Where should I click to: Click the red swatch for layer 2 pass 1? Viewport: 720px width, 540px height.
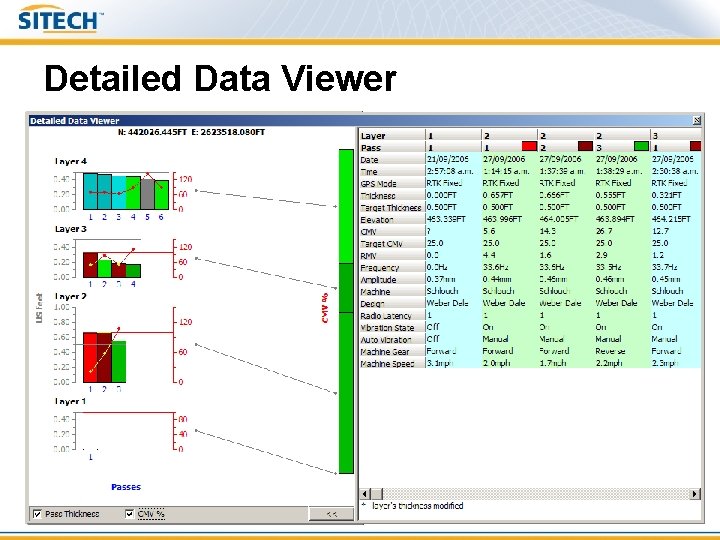click(529, 146)
